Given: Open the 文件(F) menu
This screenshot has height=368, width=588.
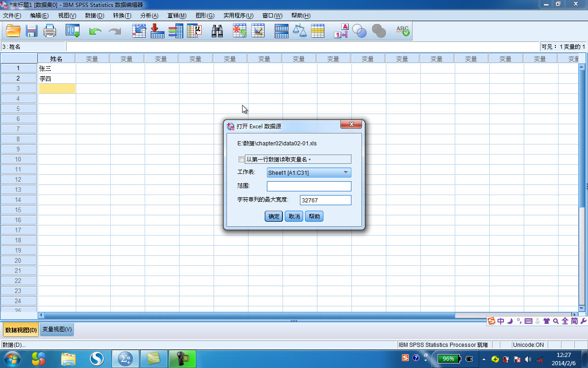Looking at the screenshot, I should pyautogui.click(x=12, y=16).
